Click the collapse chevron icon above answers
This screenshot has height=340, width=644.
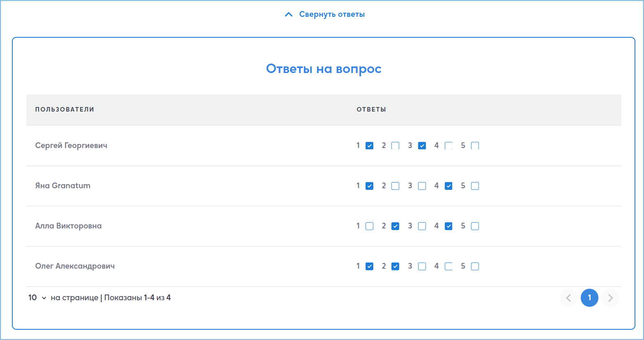click(x=289, y=15)
